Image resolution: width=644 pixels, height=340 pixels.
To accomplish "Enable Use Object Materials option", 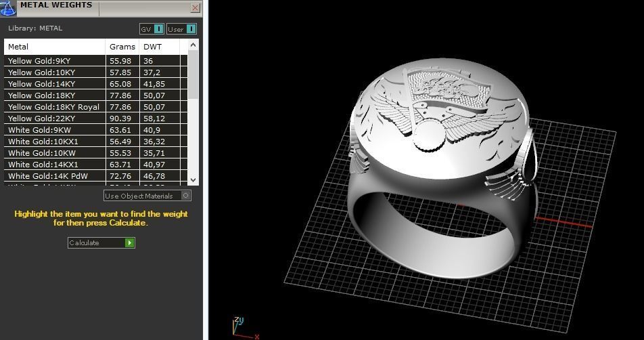I will 147,196.
